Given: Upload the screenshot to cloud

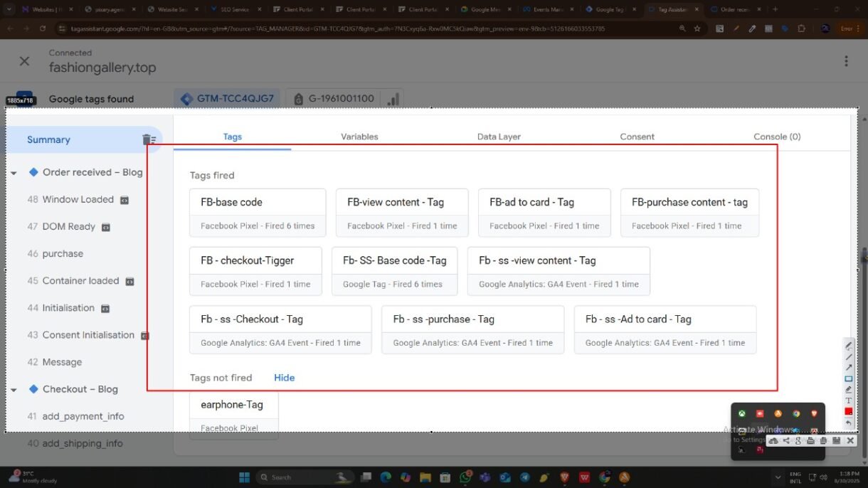Looking at the screenshot, I should (x=773, y=441).
